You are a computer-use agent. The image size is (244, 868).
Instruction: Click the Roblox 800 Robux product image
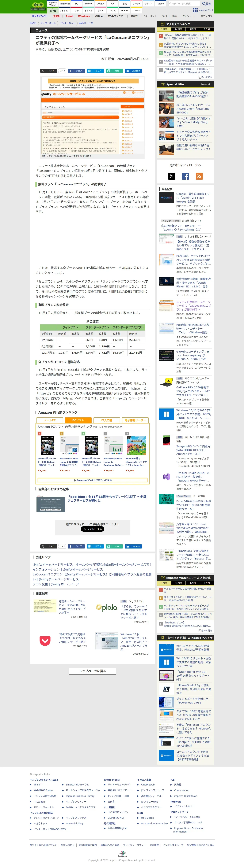point(48,446)
